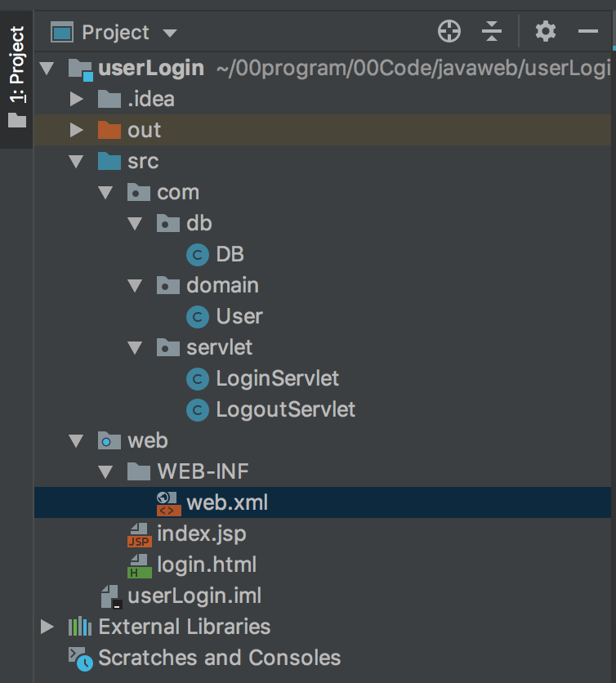Screen dimensions: 616x683
Task: Click the Project title text in header
Action: click(116, 33)
